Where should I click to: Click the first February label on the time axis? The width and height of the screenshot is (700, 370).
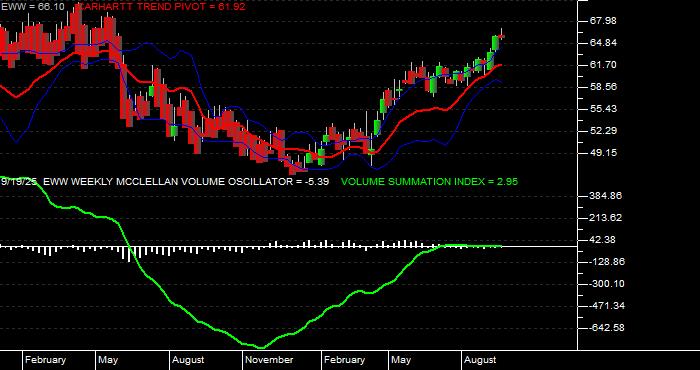coord(45,360)
